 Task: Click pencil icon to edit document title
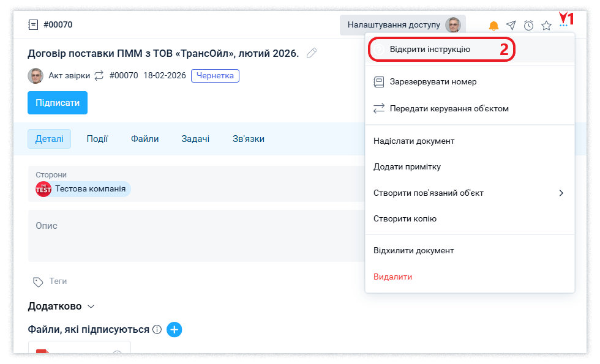[x=312, y=53]
